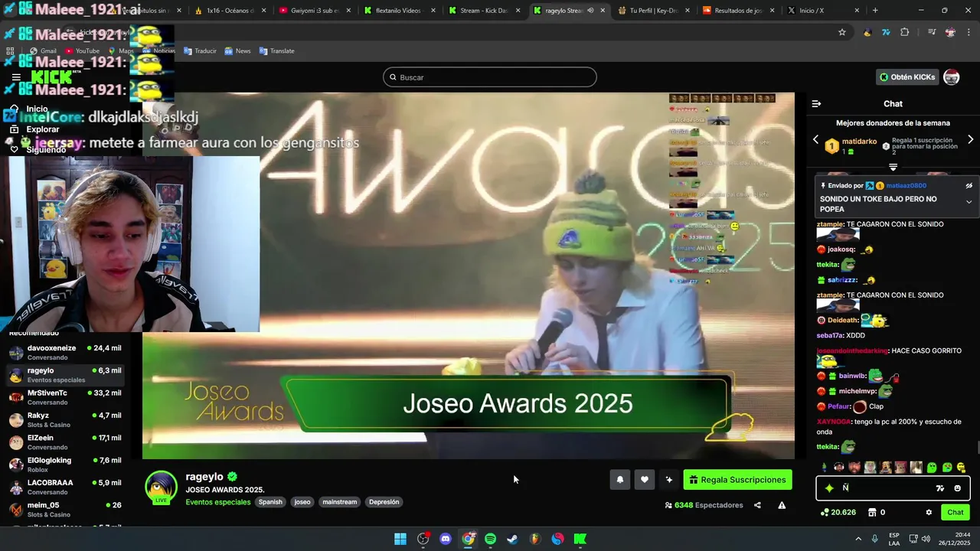Open the Traducir bookmark
Viewport: 980px width, 551px height.
[x=199, y=51]
